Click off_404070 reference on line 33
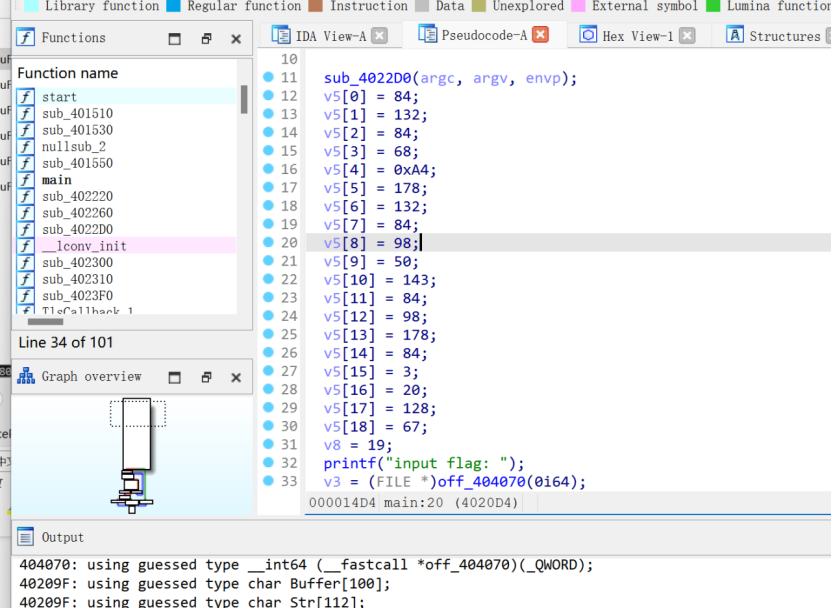 tap(481, 482)
